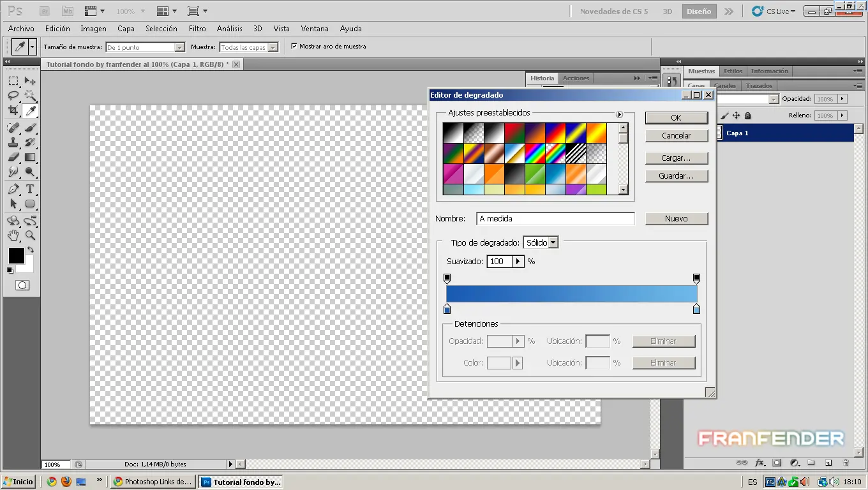Image resolution: width=868 pixels, height=490 pixels.
Task: Select the Rounded Rectangle shape tool
Action: (30, 204)
